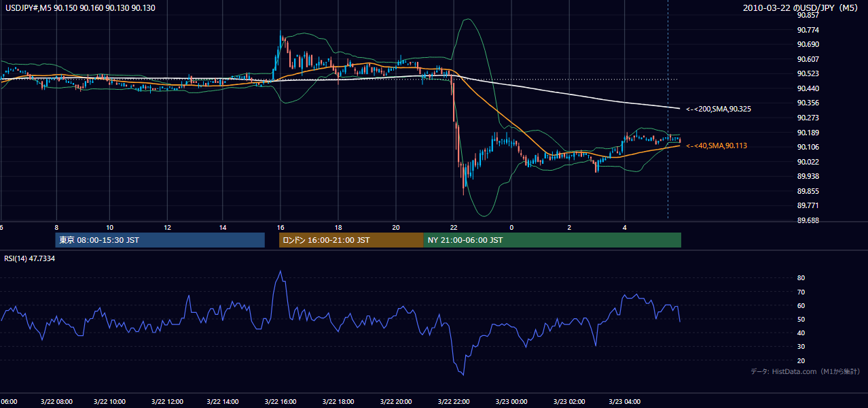
Task: Click price axis value 90.523
Action: [x=808, y=73]
